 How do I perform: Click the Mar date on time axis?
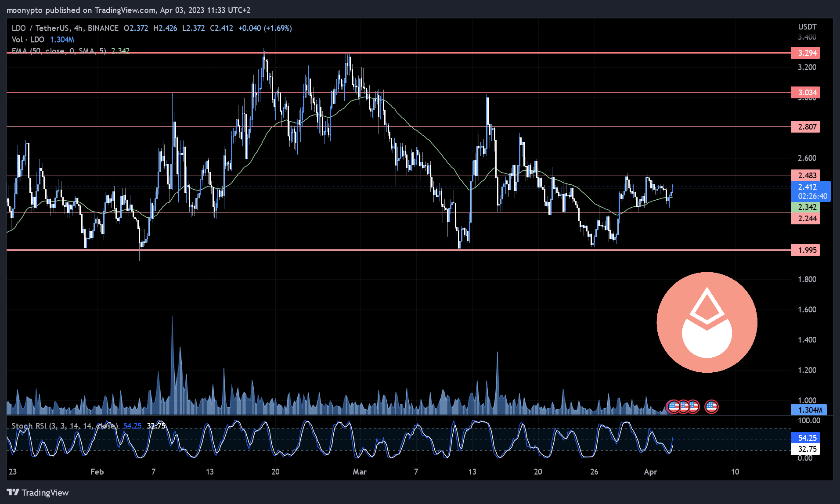(x=360, y=472)
